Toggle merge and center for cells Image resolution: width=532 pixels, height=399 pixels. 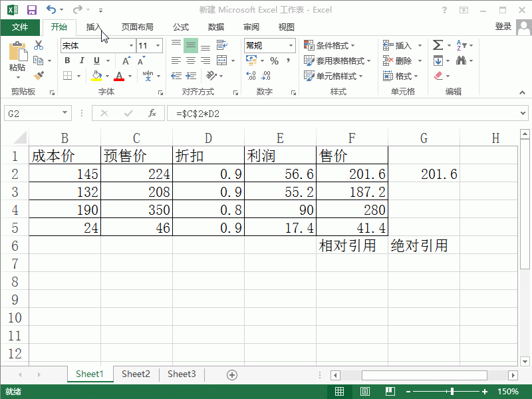221,61
